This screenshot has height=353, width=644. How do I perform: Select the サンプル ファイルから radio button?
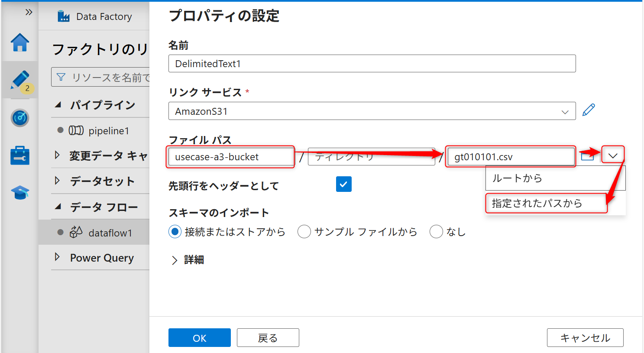[x=304, y=231]
